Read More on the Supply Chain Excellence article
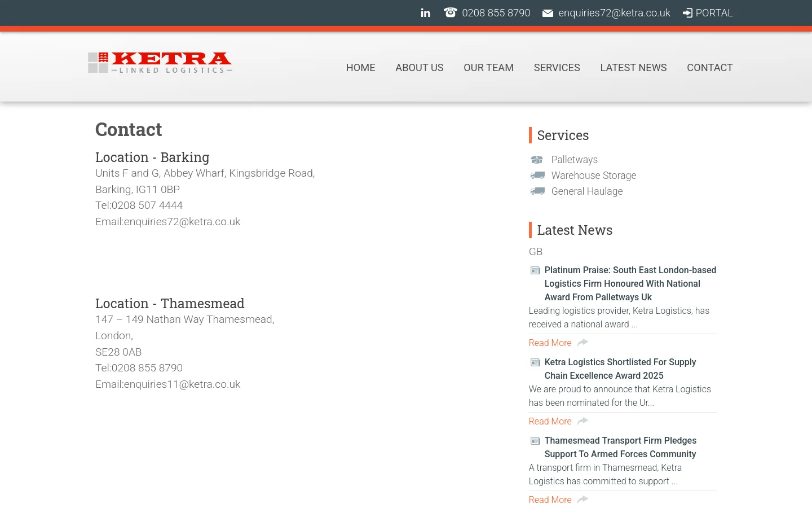This screenshot has height=508, width=812. (550, 421)
